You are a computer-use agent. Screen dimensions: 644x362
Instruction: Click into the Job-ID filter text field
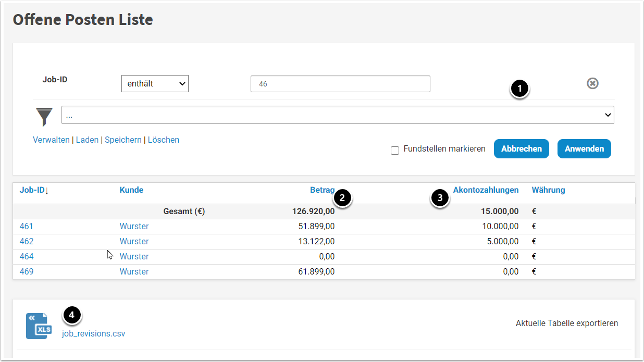[x=340, y=84]
